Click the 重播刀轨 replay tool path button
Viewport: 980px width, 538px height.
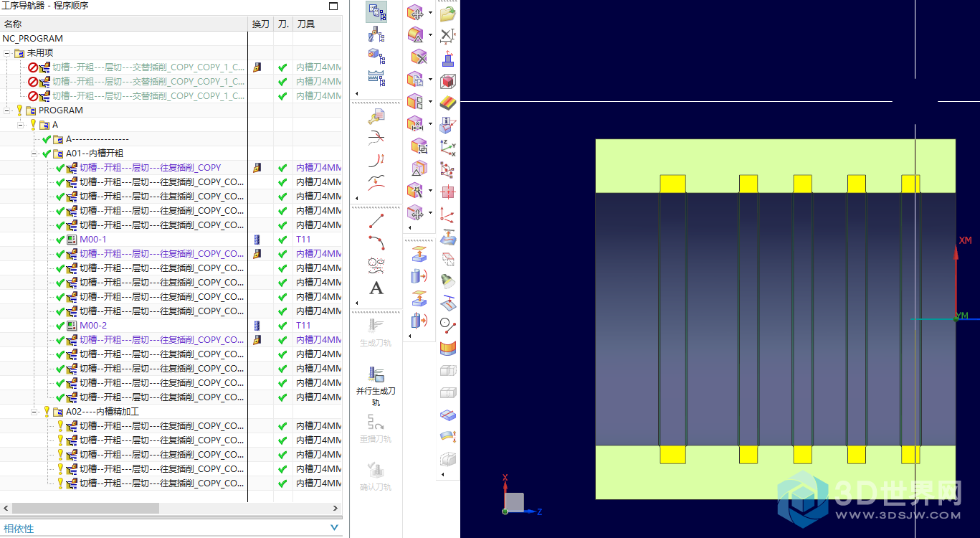[x=376, y=429]
